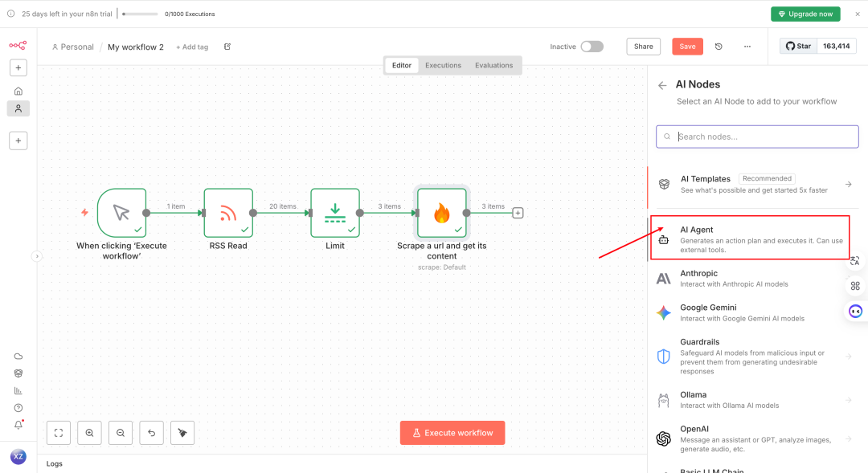Viewport: 868px width, 473px height.
Task: Click the lightning trigger icon left of first node
Action: coord(84,213)
